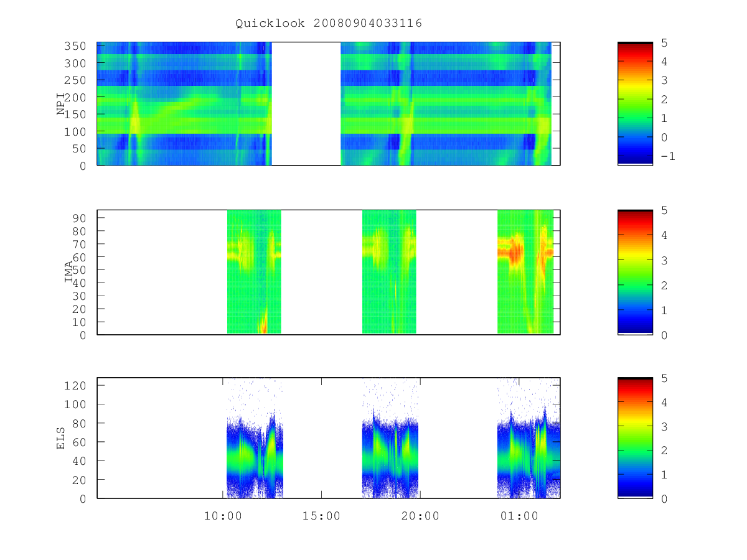
Task: Click the ELS y-axis label
Action: coord(62,438)
